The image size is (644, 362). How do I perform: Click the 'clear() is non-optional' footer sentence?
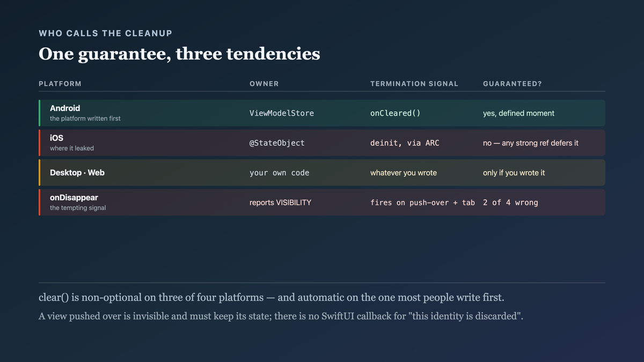click(271, 298)
